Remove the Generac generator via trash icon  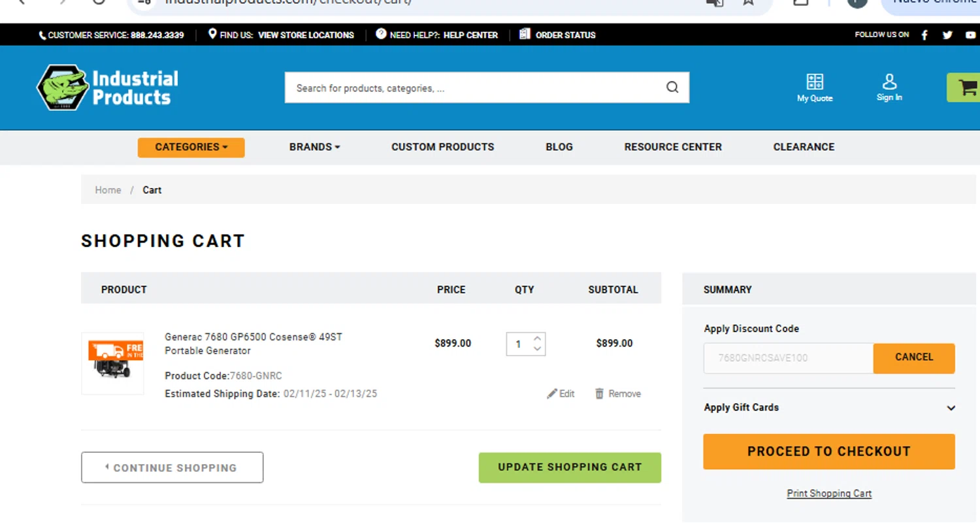pyautogui.click(x=599, y=393)
